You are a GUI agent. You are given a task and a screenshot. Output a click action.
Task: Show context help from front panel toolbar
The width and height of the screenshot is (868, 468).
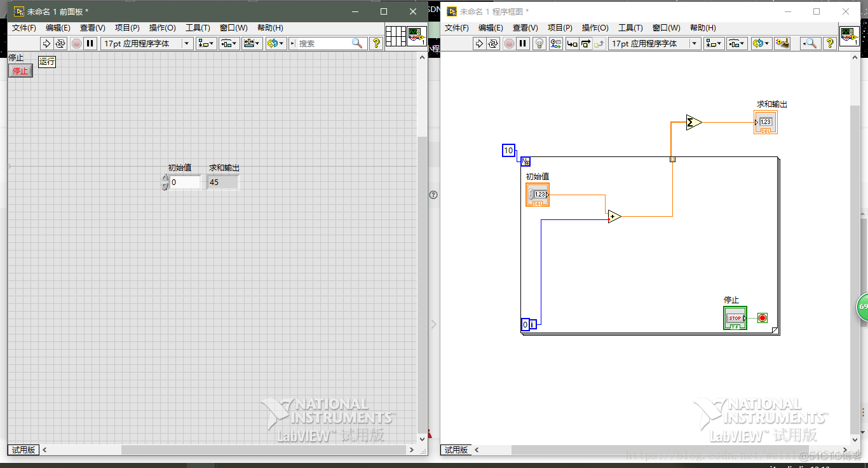[376, 43]
